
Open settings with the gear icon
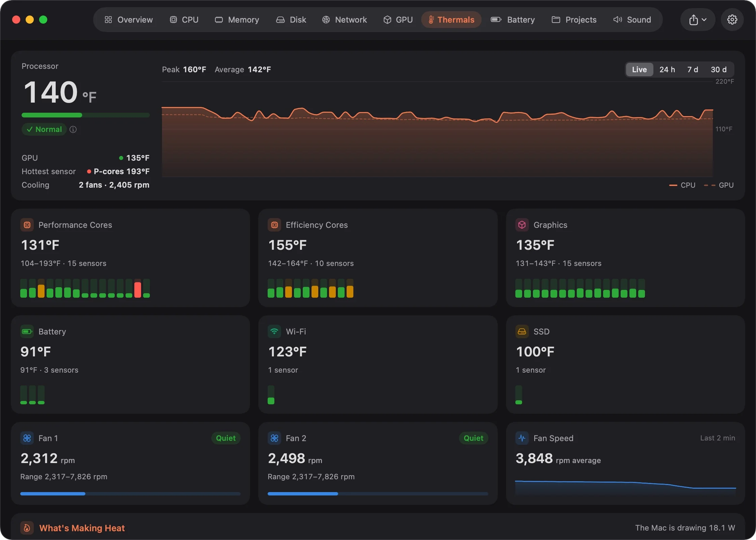732,20
